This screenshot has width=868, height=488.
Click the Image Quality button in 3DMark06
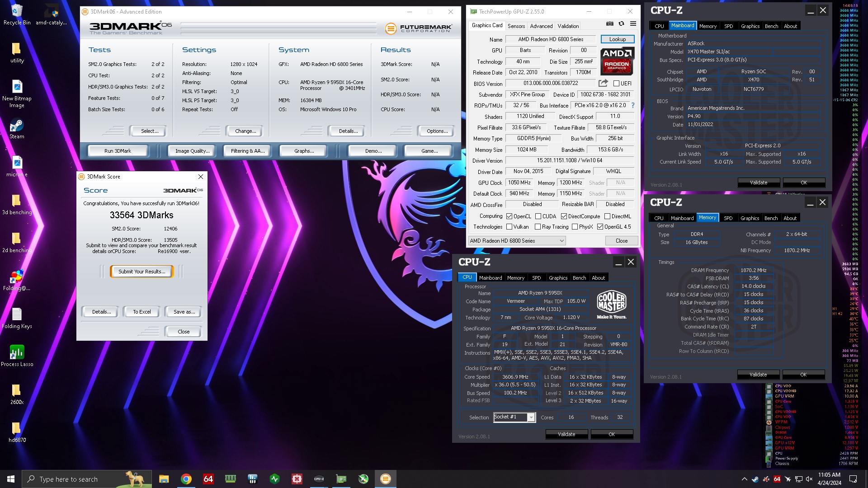(193, 151)
